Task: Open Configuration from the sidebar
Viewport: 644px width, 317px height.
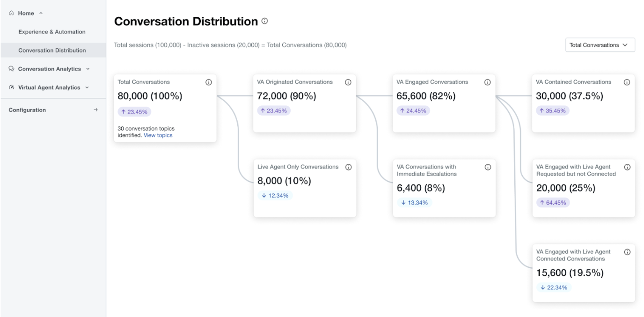Action: [53, 110]
